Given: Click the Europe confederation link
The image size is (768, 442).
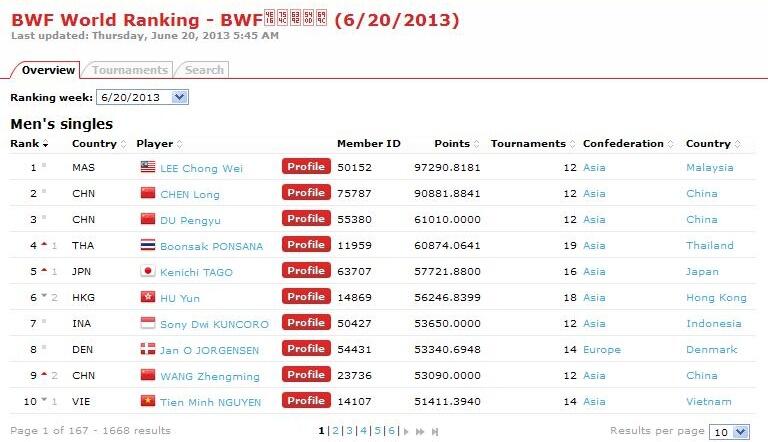Looking at the screenshot, I should click(x=602, y=349).
